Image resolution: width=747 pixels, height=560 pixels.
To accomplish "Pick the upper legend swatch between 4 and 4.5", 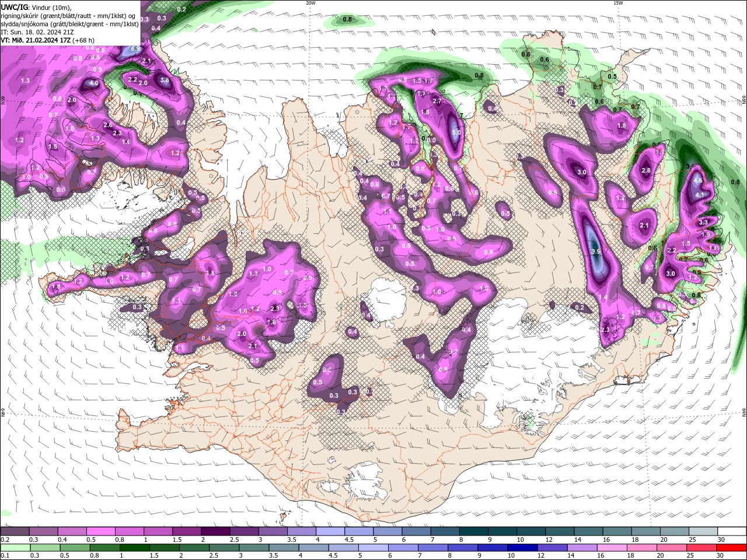I will click(331, 532).
